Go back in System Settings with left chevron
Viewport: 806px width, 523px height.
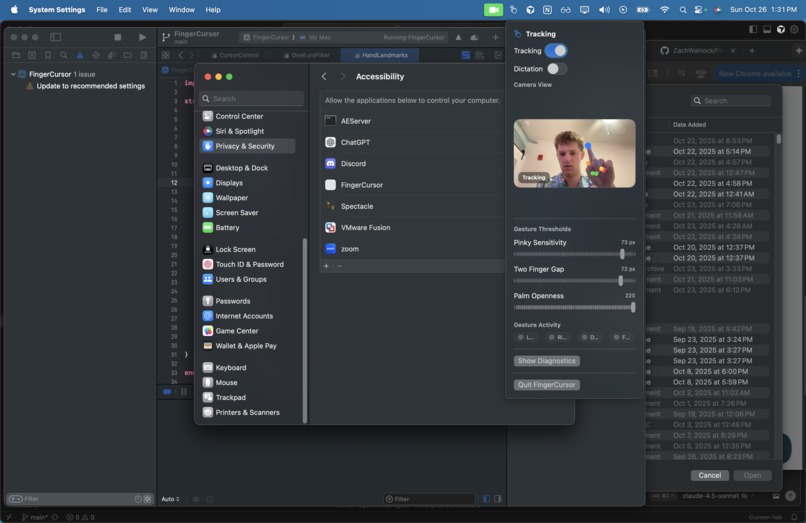coord(324,76)
